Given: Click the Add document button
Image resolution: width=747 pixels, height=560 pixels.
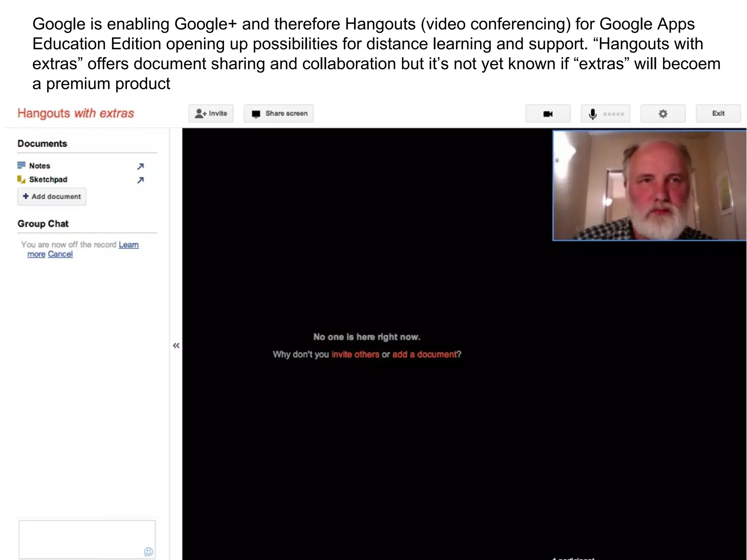Looking at the screenshot, I should [x=52, y=197].
